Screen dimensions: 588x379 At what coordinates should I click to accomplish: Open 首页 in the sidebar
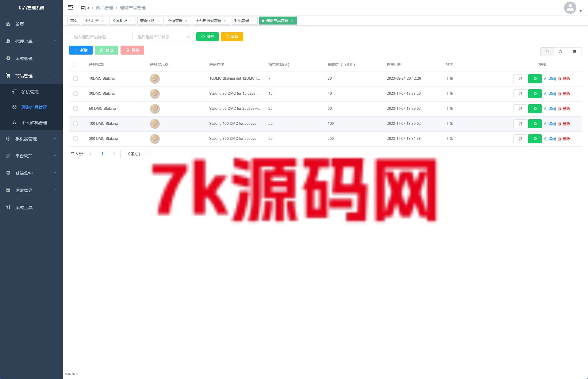coord(31,24)
